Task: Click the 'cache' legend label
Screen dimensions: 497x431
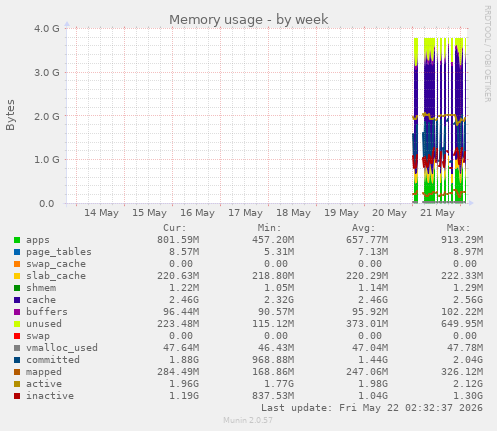Action: (41, 300)
